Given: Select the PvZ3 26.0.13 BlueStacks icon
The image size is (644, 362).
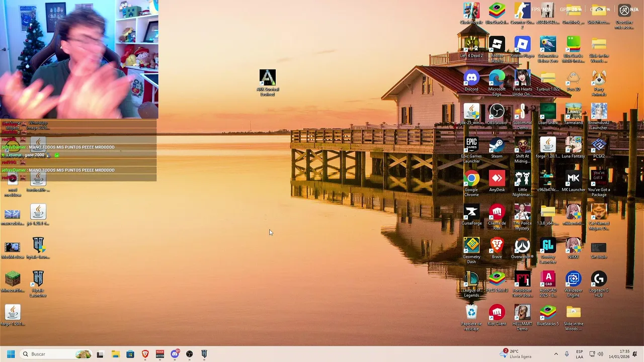Looking at the screenshot, I should point(497,283).
